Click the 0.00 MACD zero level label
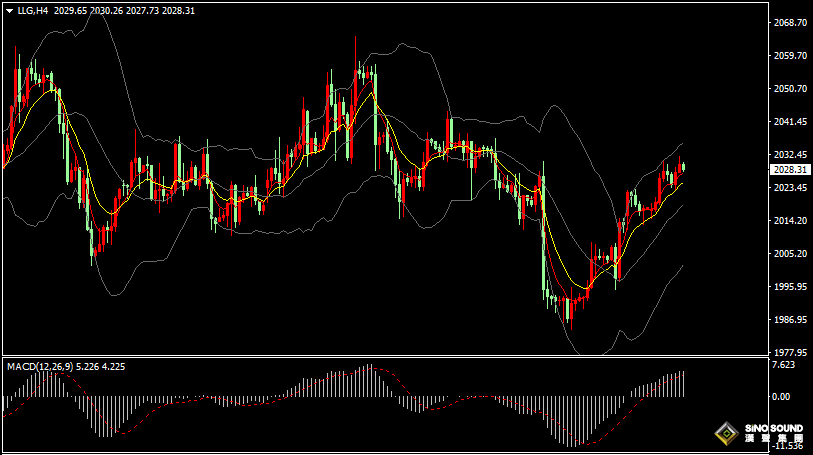This screenshot has width=813, height=455. click(781, 397)
